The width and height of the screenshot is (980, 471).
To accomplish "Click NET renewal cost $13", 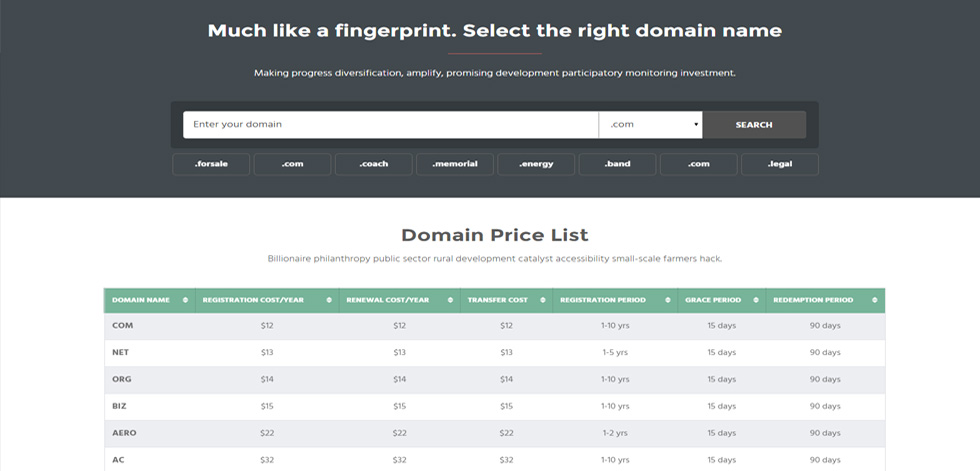I will coord(399,353).
